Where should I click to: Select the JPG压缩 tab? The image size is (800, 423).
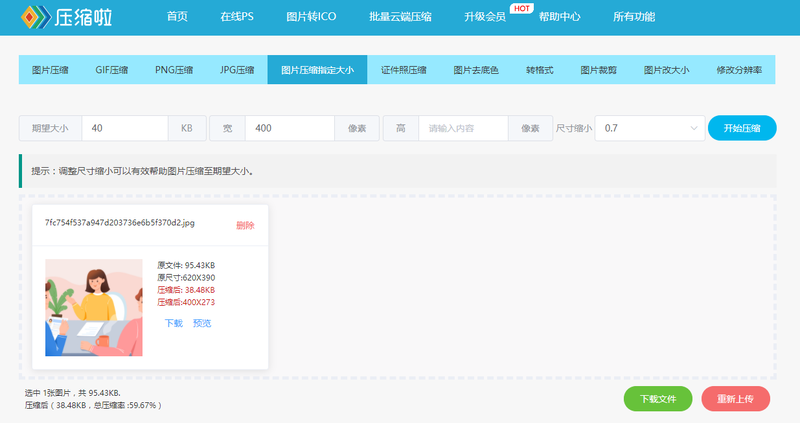tap(237, 70)
